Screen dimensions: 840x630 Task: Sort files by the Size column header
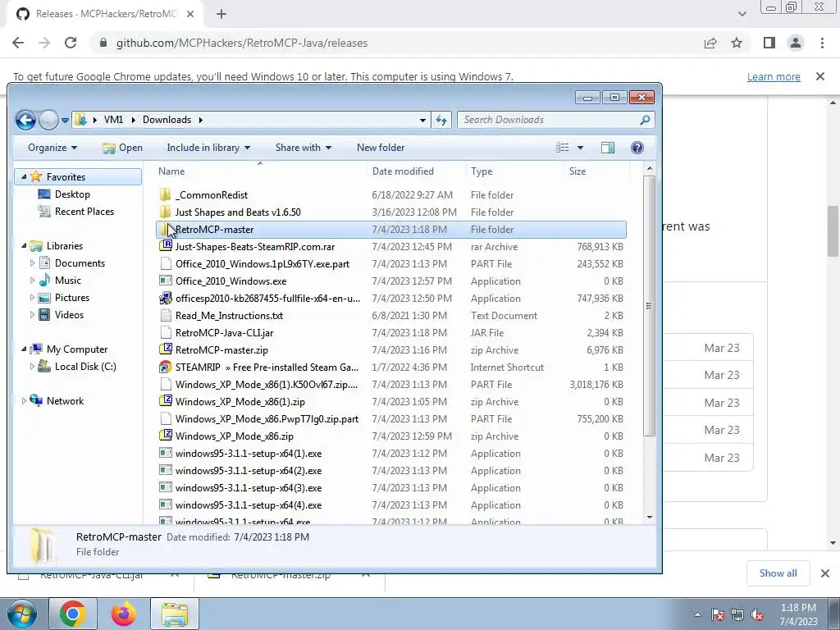[x=577, y=171]
